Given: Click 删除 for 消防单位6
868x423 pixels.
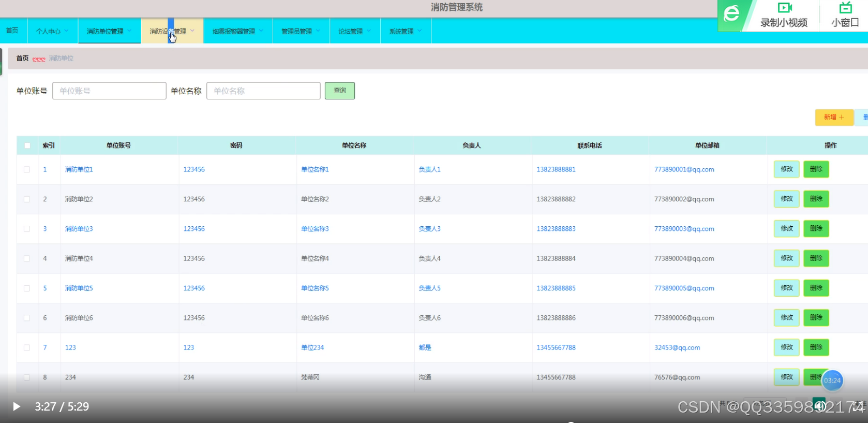Looking at the screenshot, I should coord(816,318).
